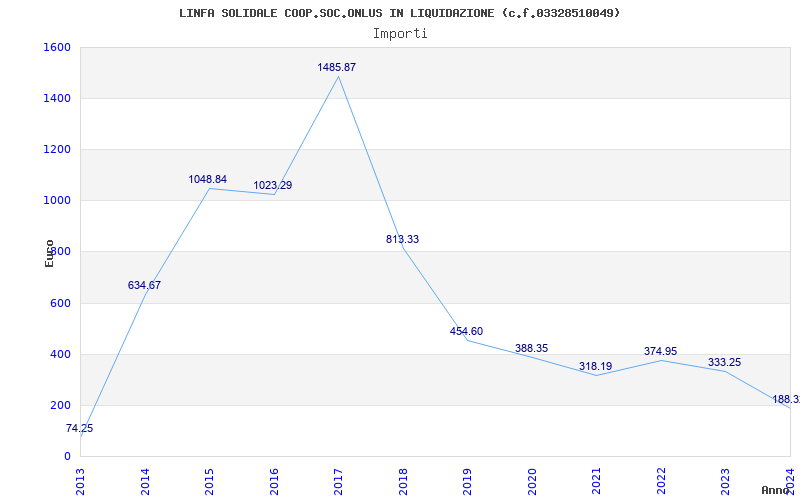800x500 pixels.
Task: Select the 813.33 data label
Action: click(402, 239)
